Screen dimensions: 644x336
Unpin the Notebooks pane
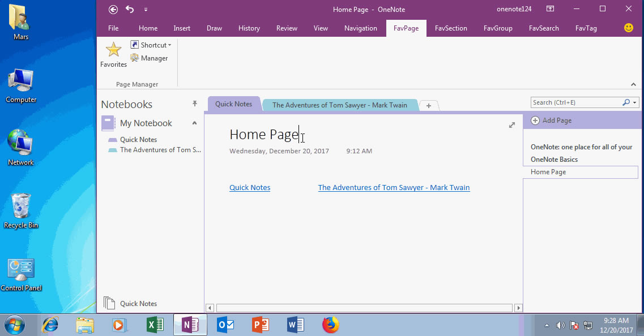(x=194, y=103)
